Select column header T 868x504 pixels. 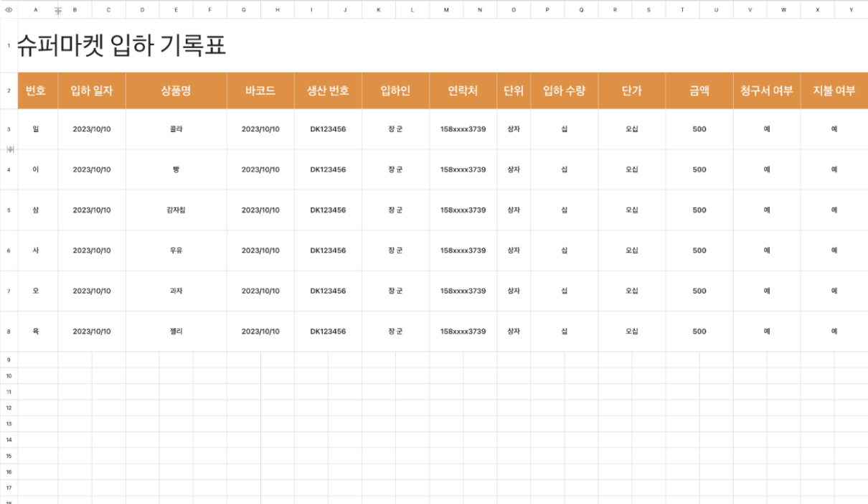click(682, 9)
